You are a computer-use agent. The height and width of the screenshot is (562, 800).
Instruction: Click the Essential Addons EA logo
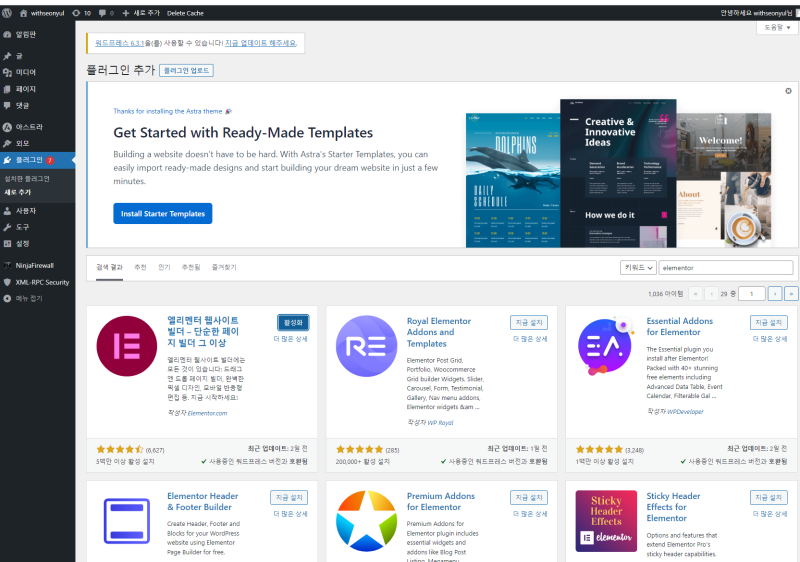[x=606, y=346]
